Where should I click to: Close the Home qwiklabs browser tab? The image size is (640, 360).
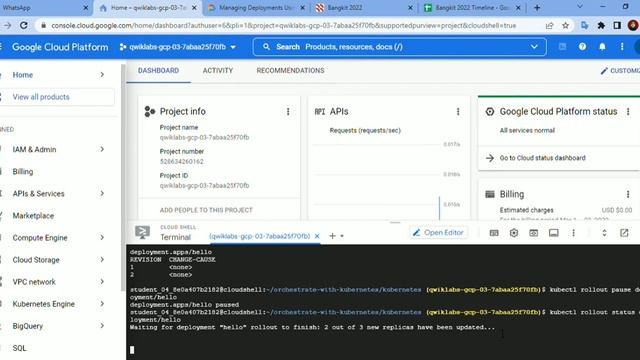point(194,8)
